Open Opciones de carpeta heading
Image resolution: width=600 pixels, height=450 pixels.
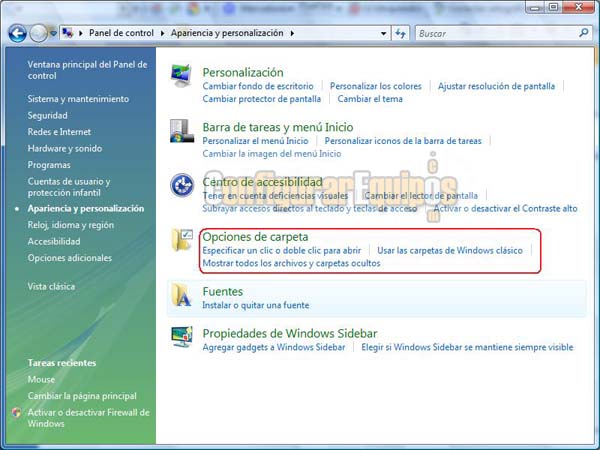[255, 237]
